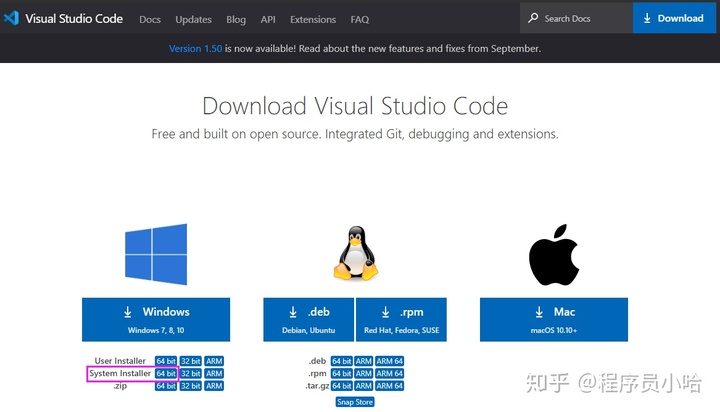
Task: Download Windows System Installer 32 bit
Action: [191, 373]
